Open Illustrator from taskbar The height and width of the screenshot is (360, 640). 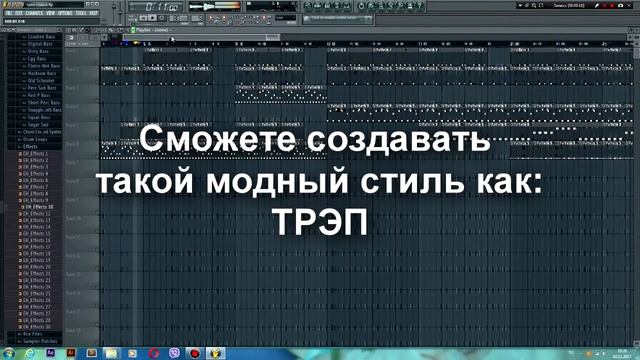pos(71,353)
